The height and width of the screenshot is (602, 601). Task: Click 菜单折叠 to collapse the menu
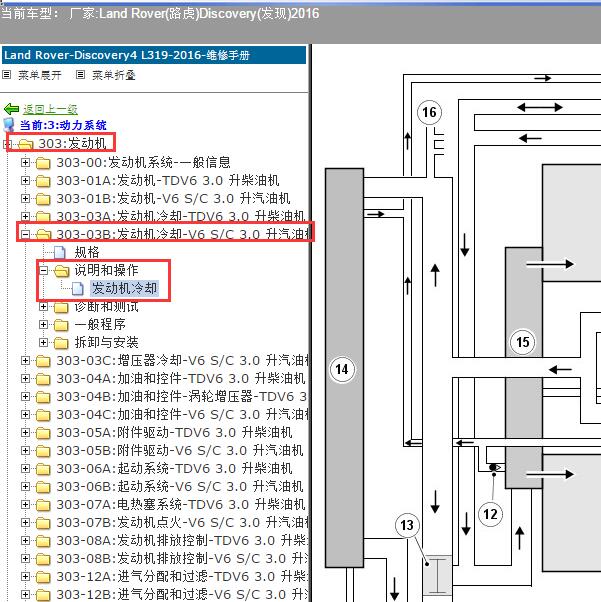(114, 75)
